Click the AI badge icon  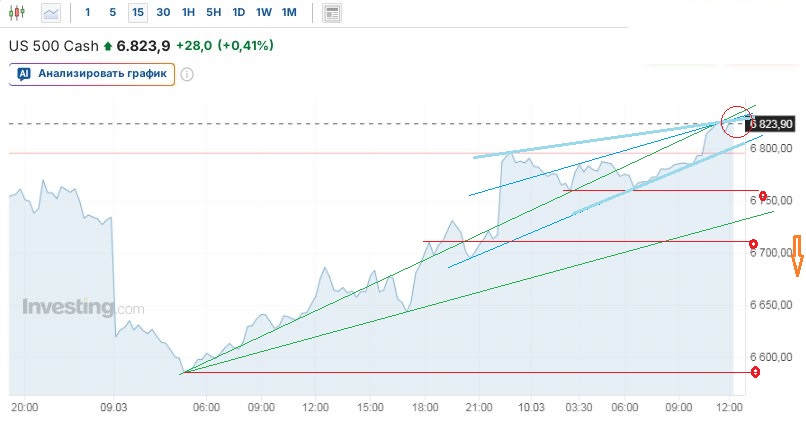pyautogui.click(x=24, y=74)
